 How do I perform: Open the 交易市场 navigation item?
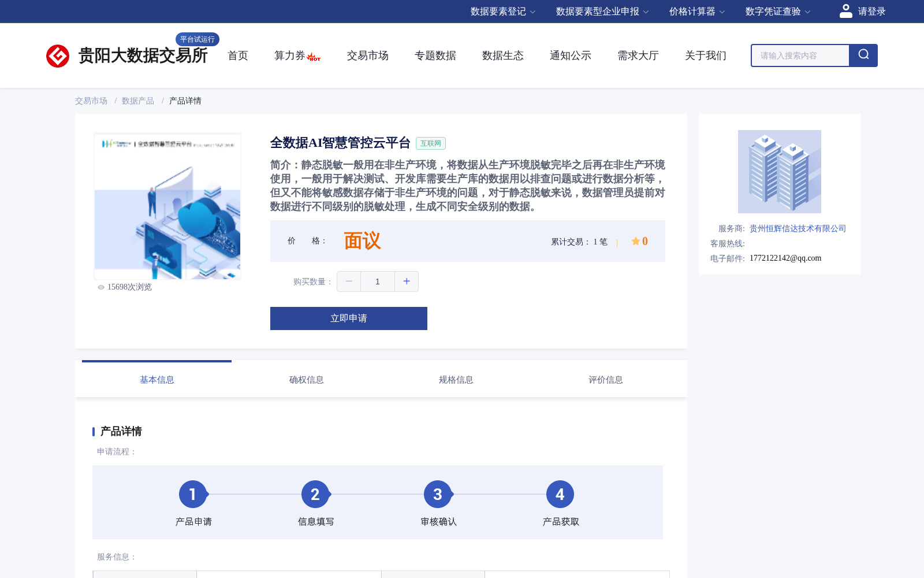368,55
